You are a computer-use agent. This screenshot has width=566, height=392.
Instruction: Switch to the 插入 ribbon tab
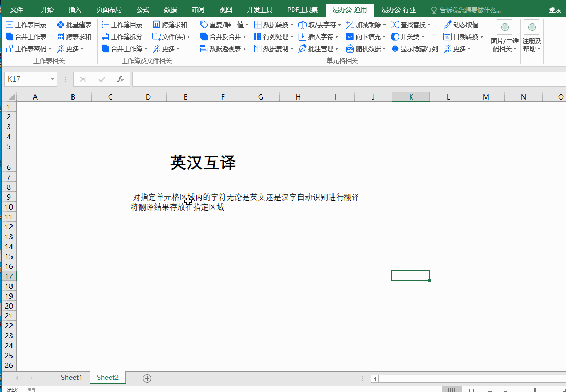[75, 10]
